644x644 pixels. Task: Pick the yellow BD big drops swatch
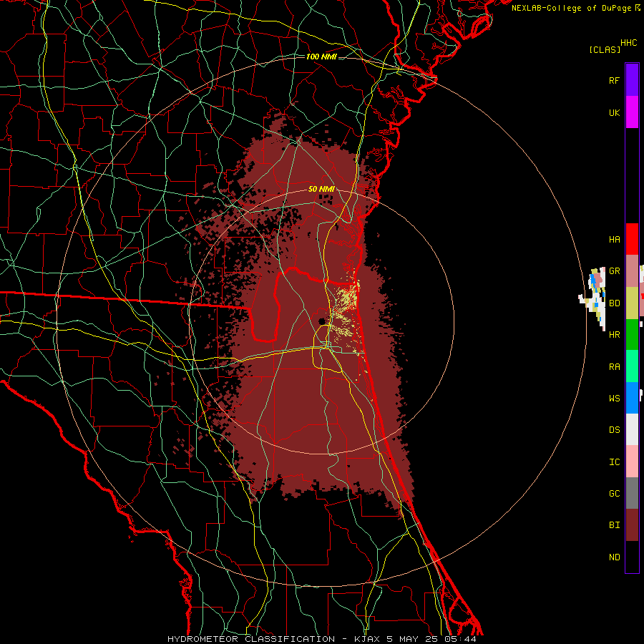click(632, 303)
